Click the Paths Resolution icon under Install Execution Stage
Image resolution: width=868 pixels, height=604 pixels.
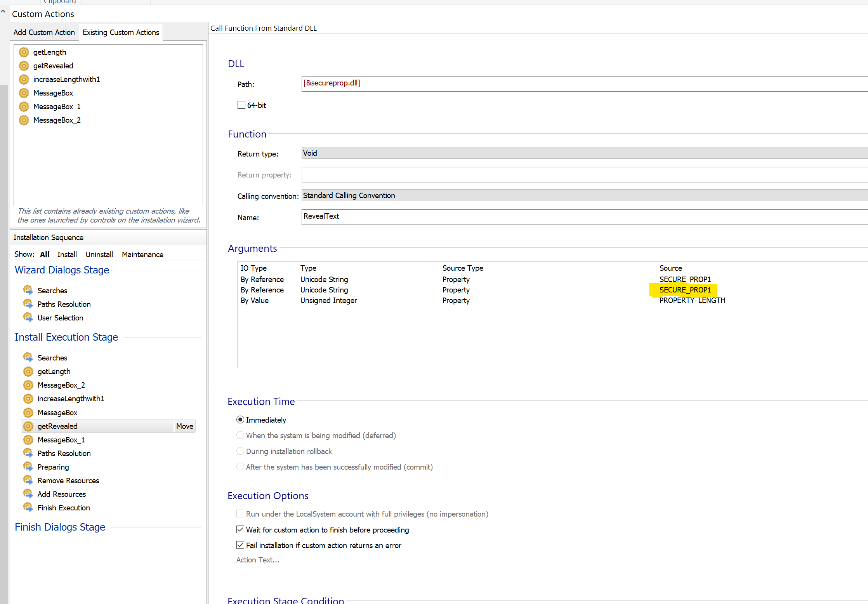point(28,453)
